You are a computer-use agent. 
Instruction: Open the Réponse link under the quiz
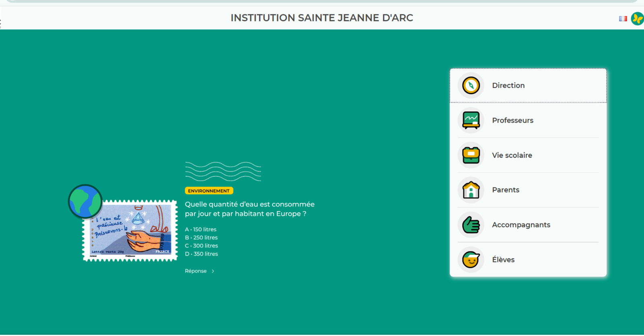click(x=196, y=271)
